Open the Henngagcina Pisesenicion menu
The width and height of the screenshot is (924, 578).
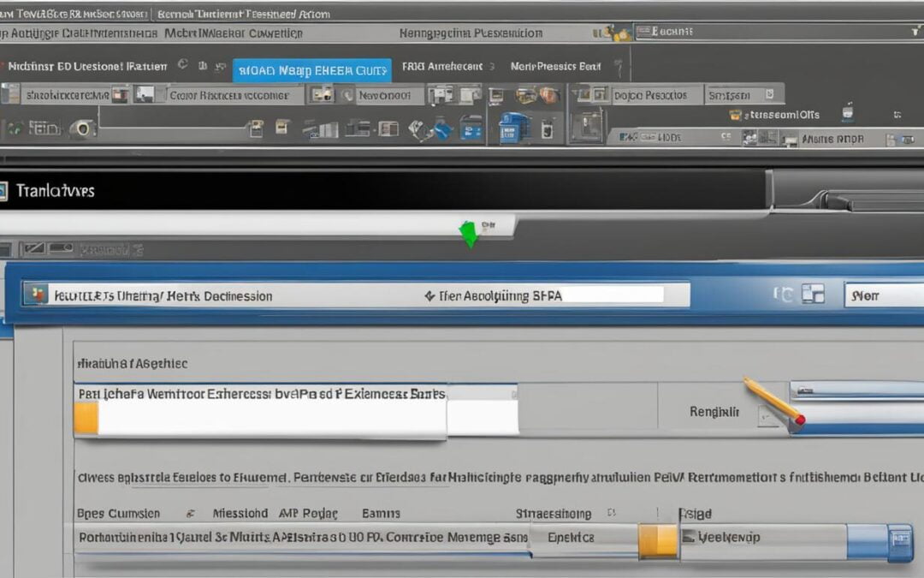(471, 33)
